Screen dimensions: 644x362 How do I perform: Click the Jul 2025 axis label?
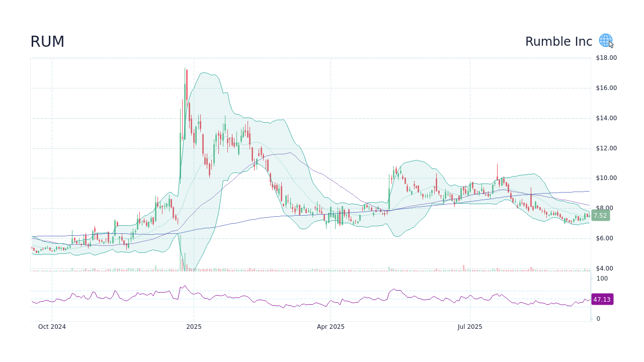pyautogui.click(x=469, y=326)
